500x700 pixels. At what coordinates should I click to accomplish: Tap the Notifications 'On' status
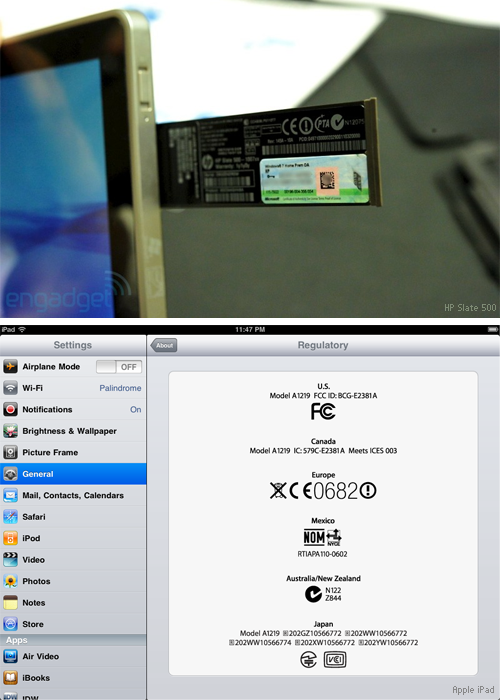pos(136,409)
